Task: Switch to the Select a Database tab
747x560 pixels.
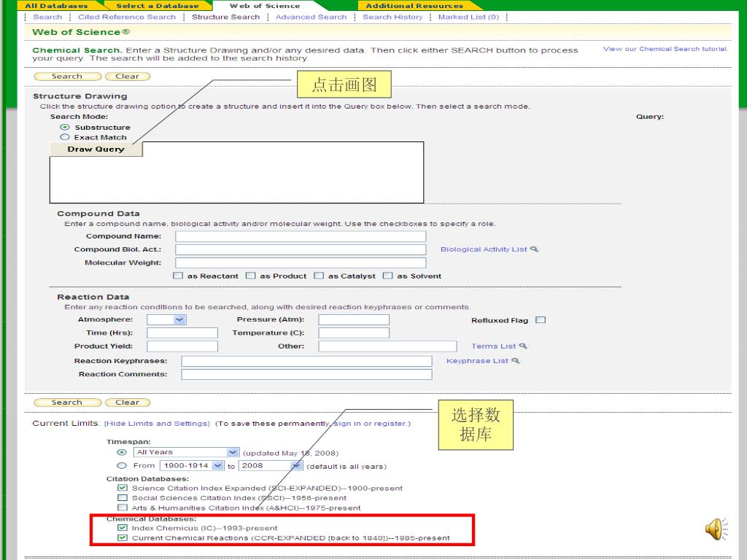Action: [x=158, y=6]
